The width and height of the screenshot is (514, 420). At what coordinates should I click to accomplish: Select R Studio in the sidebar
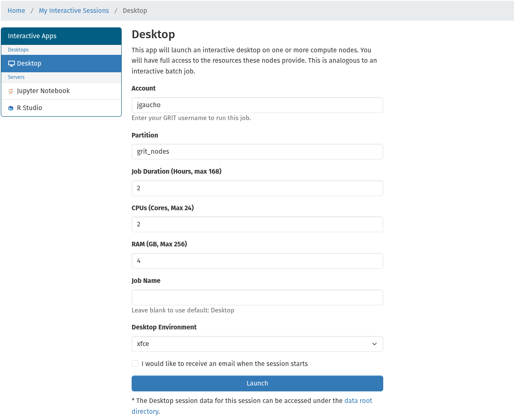[x=29, y=108]
